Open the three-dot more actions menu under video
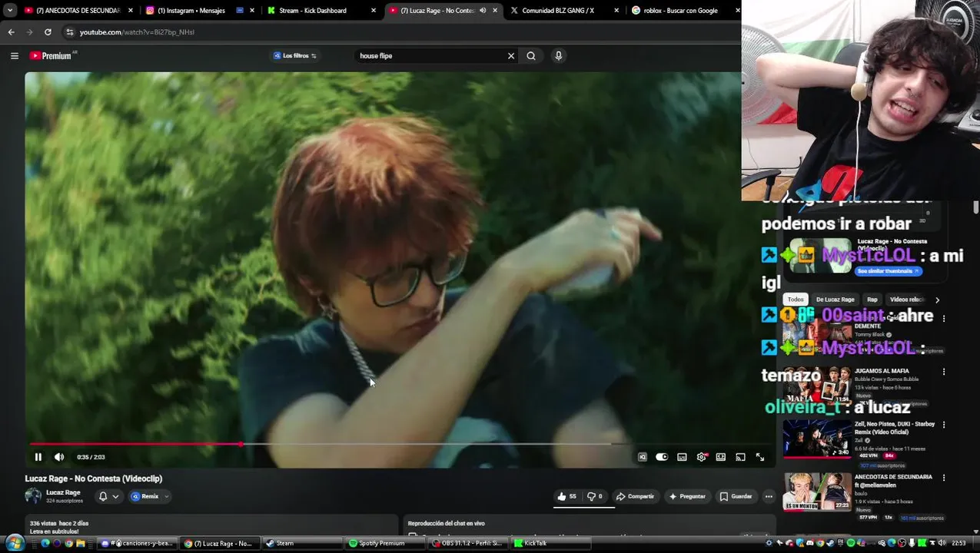The image size is (980, 553). (769, 496)
